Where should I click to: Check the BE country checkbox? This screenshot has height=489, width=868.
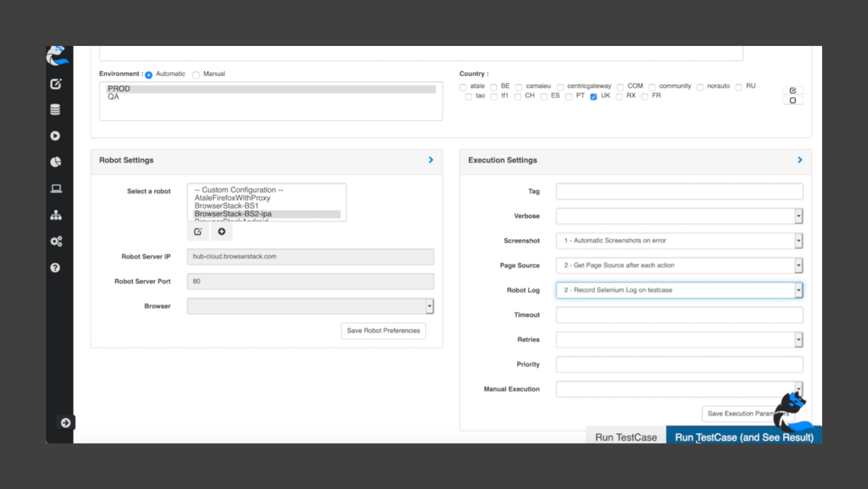click(x=494, y=87)
